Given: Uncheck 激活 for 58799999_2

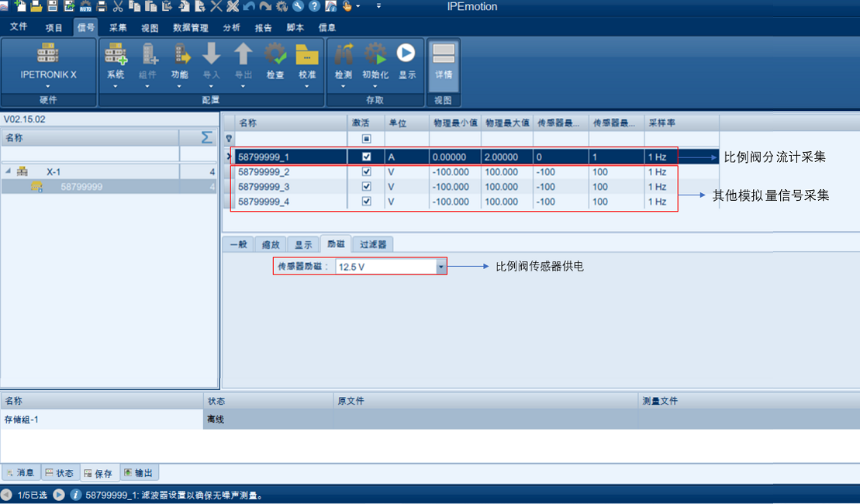Looking at the screenshot, I should click(366, 171).
